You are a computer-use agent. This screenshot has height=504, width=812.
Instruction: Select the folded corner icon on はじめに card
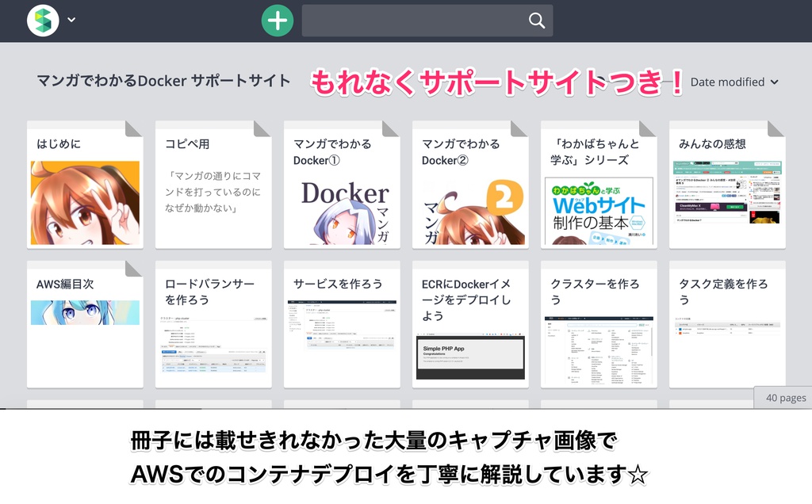[x=132, y=127]
